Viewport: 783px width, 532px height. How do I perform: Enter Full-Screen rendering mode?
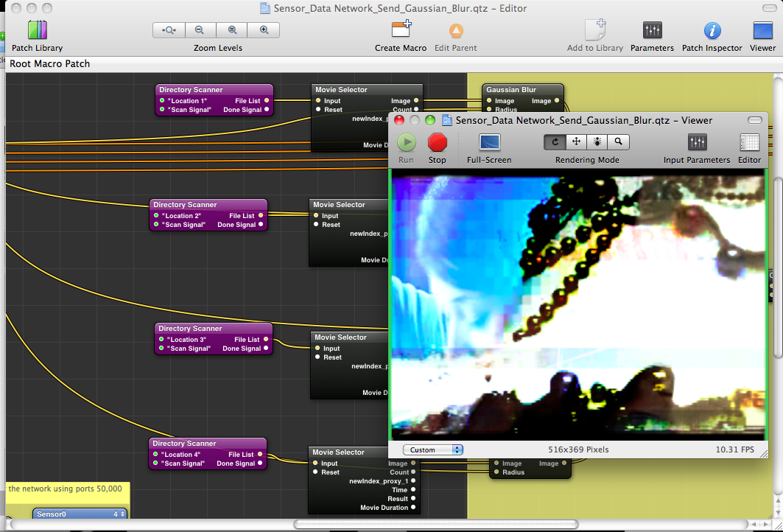pyautogui.click(x=489, y=142)
